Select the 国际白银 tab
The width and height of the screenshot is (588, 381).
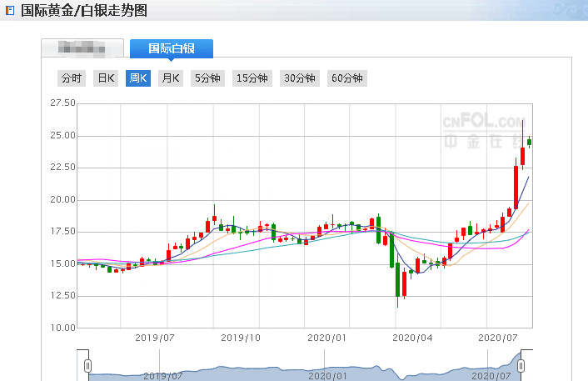point(172,48)
